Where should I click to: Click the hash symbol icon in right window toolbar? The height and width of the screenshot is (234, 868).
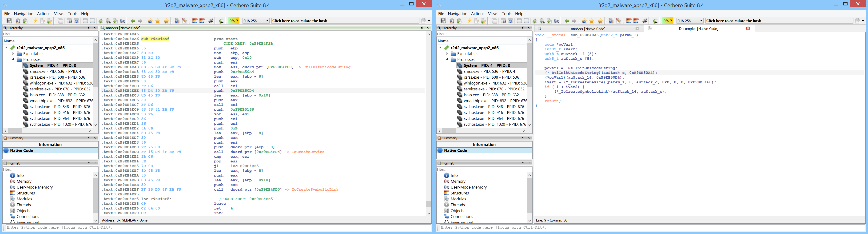click(645, 21)
